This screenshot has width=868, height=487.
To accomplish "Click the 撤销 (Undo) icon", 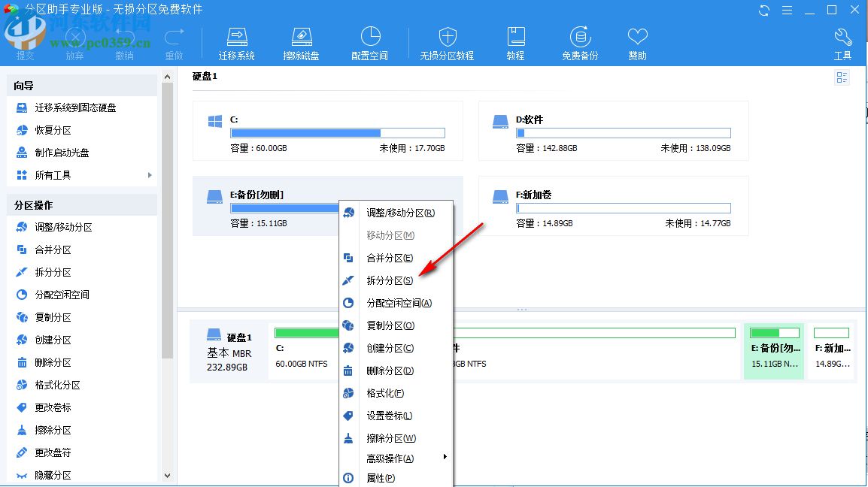I will (x=124, y=41).
